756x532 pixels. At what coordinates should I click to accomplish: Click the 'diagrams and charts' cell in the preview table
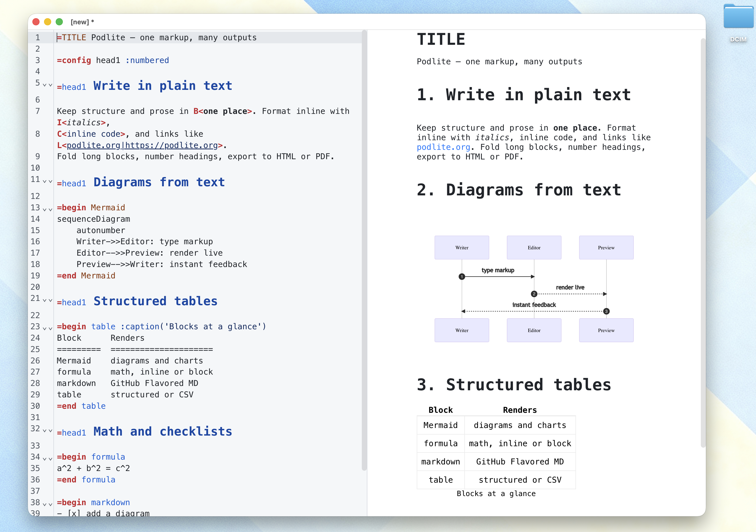click(x=520, y=425)
